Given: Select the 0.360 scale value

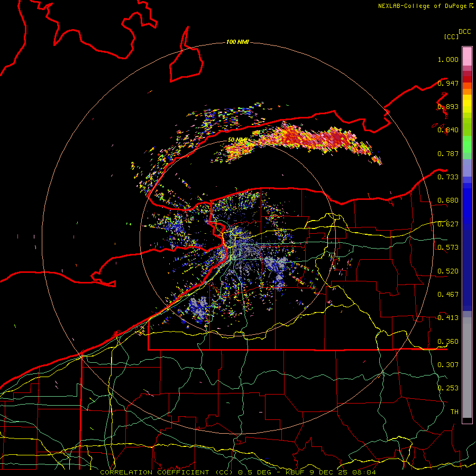Looking at the screenshot, I should (448, 342).
